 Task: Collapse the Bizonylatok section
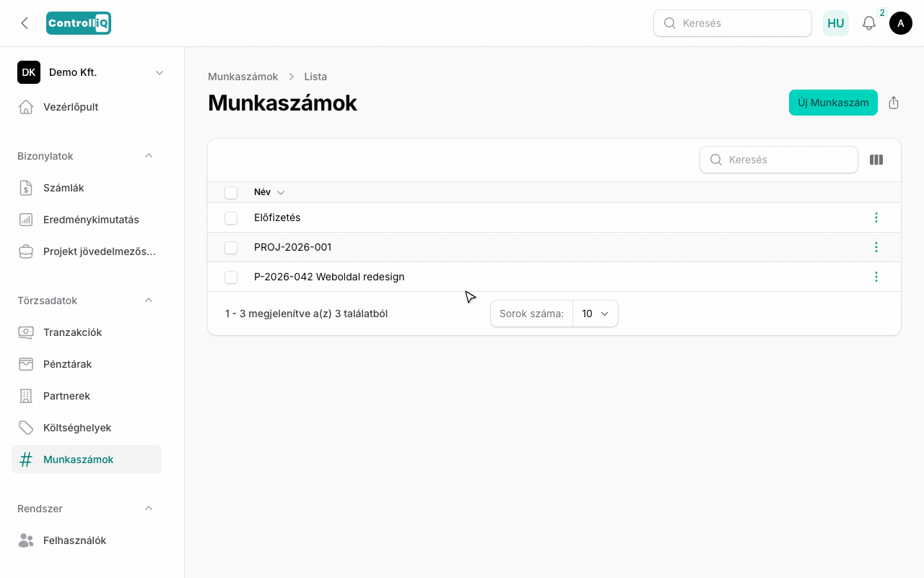(149, 156)
